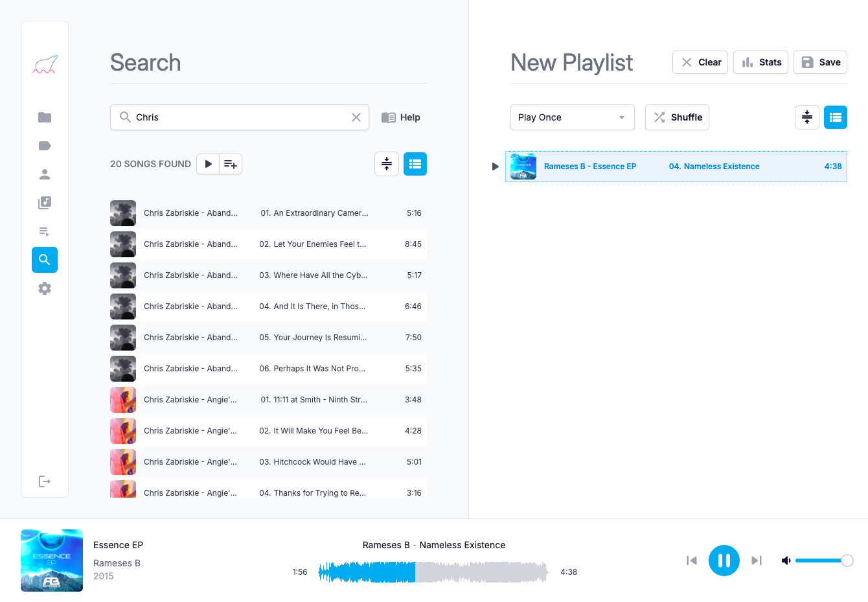The image size is (868, 602).
Task: Open the Play Once mode dropdown
Action: 573,117
